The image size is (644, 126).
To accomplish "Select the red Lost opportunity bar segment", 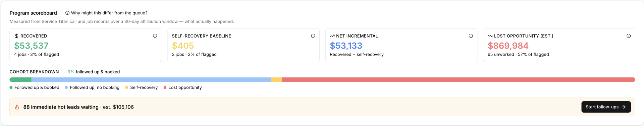I will coord(459,80).
